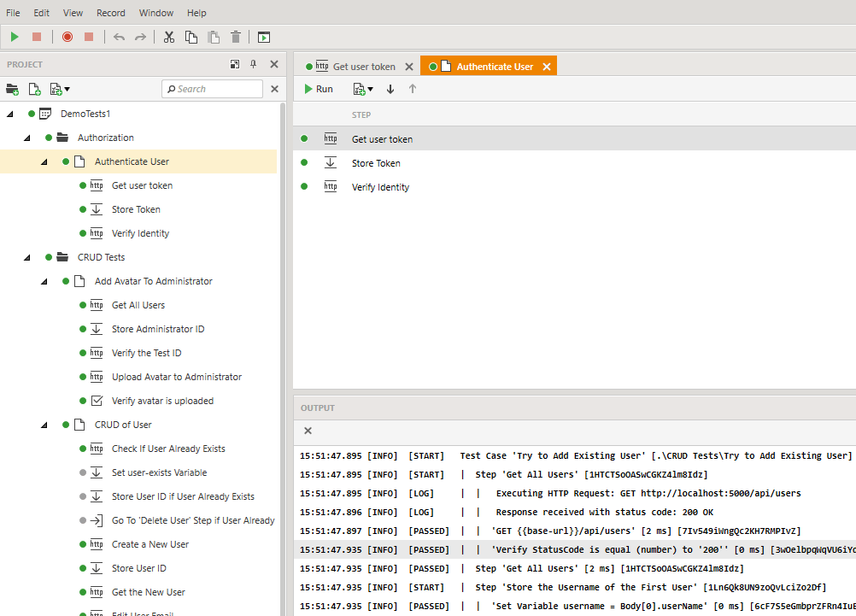Click the Project panel vertical scrollbar

[283, 360]
